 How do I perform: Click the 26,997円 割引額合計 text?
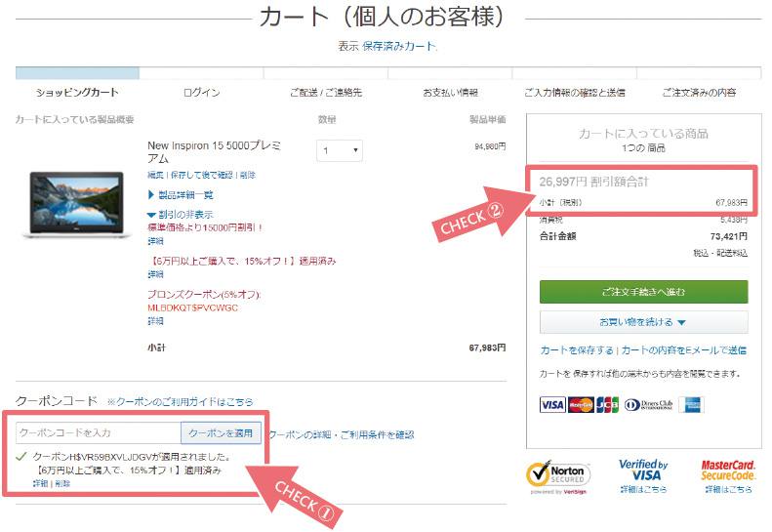[593, 182]
